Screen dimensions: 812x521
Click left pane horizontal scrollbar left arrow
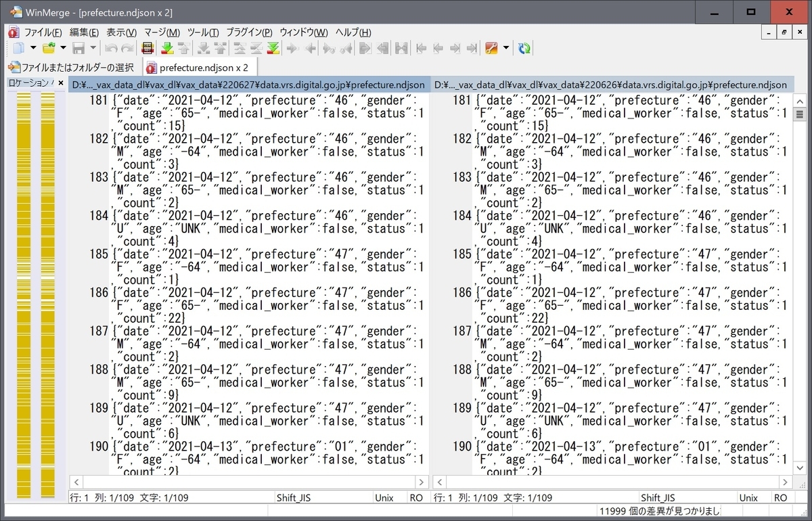tap(76, 482)
